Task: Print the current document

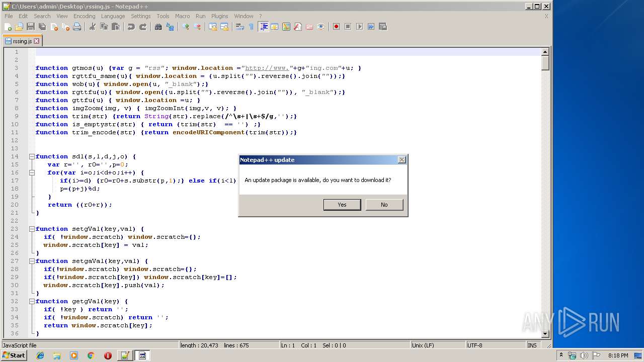Action: point(77,27)
